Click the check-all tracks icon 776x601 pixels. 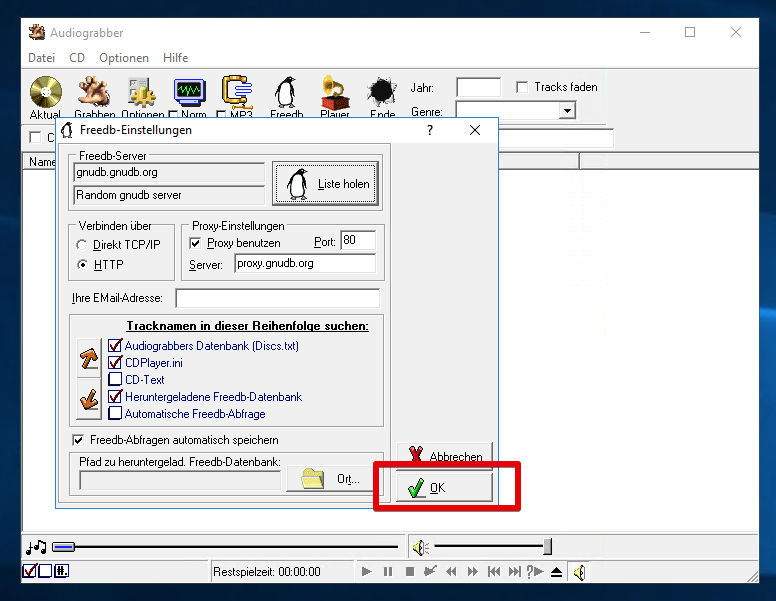30,571
